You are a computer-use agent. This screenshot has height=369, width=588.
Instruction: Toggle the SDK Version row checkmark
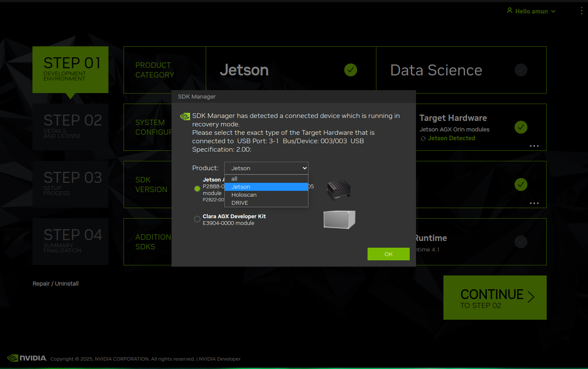click(521, 184)
